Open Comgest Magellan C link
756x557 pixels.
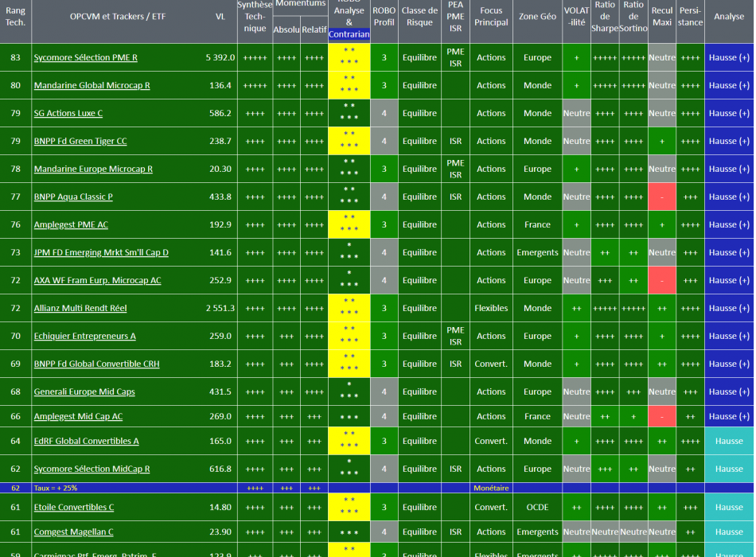coord(73,532)
